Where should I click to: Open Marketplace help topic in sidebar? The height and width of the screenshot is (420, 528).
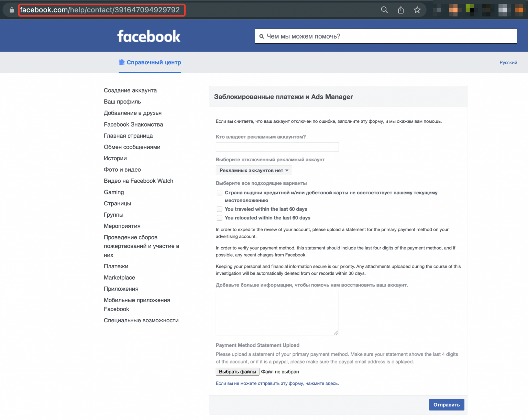click(119, 278)
